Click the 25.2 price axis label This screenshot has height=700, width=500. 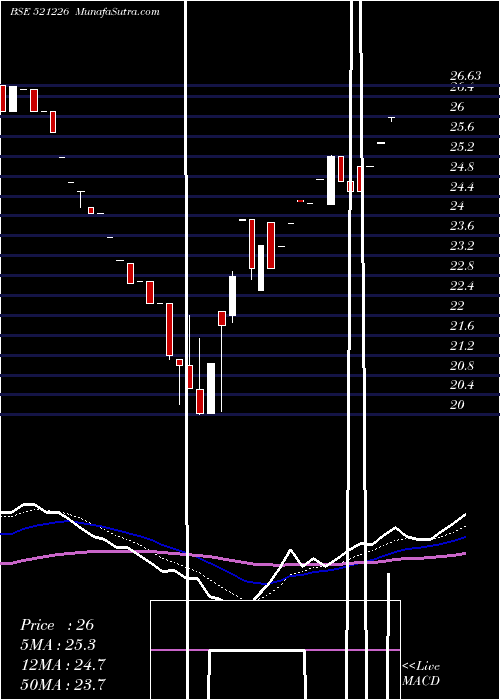tap(462, 147)
